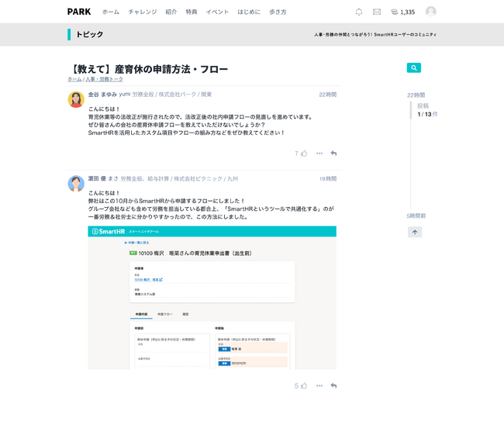Click the points coin icon showing 1,335
Image resolution: width=504 pixels, height=421 pixels.
[x=395, y=12]
